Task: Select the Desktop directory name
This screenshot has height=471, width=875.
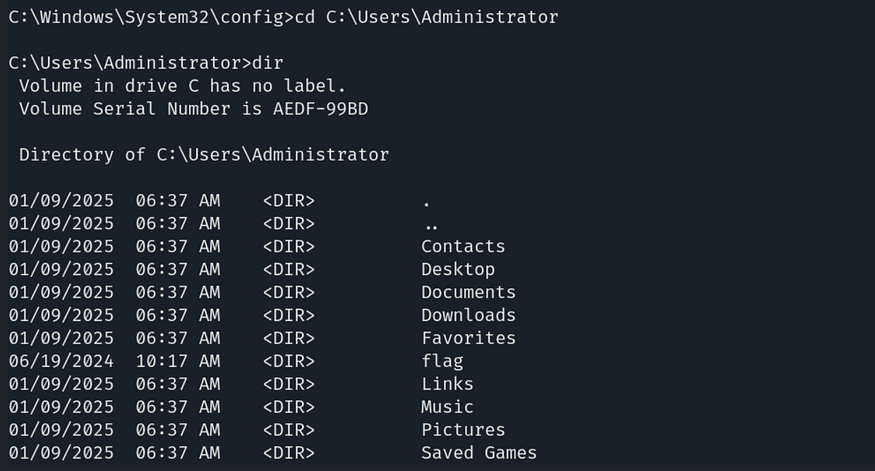Action: (457, 269)
